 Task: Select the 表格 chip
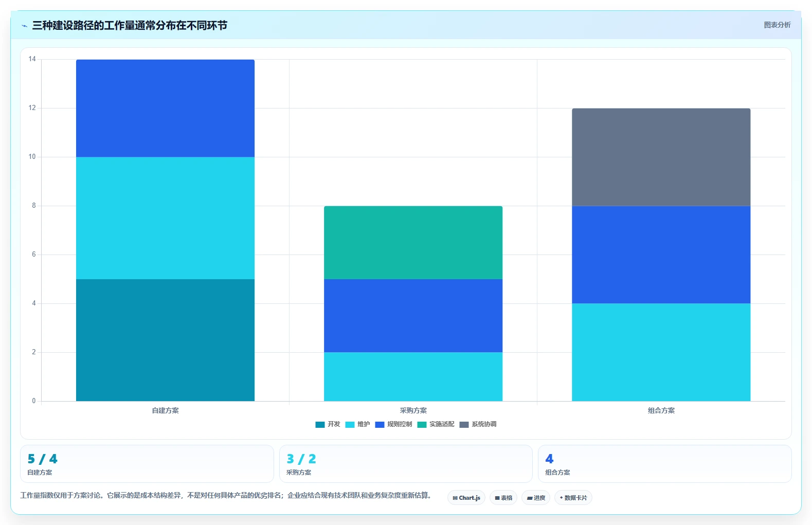click(x=503, y=498)
